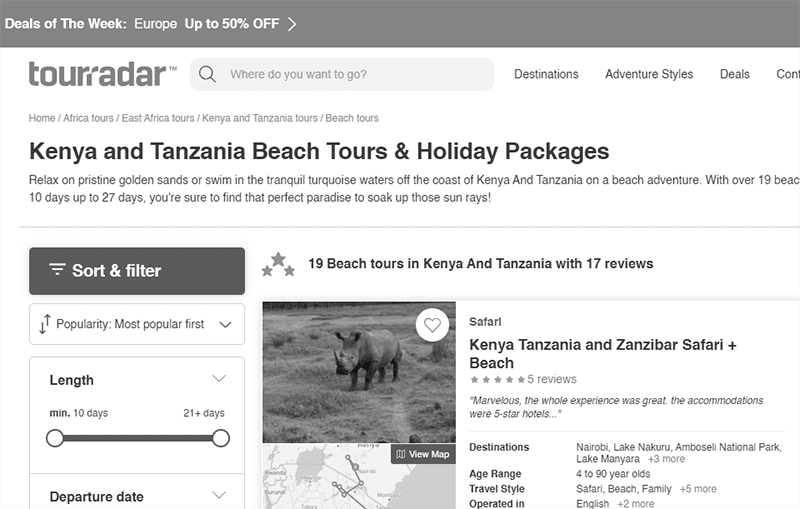Click the three-star reviews icon

point(278,264)
